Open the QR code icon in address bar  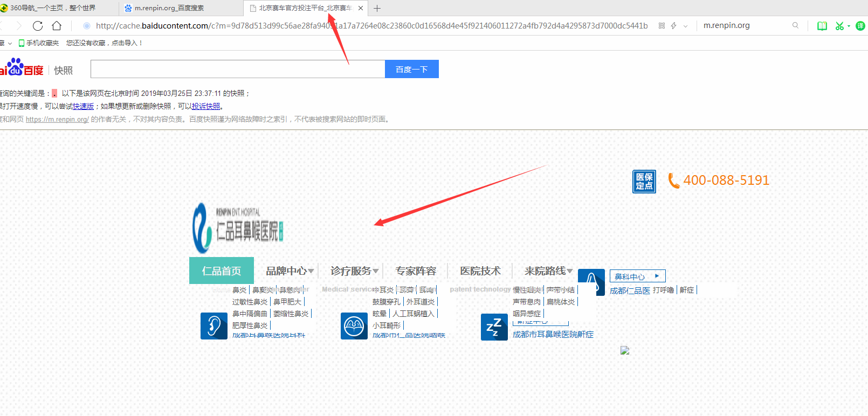[662, 26]
